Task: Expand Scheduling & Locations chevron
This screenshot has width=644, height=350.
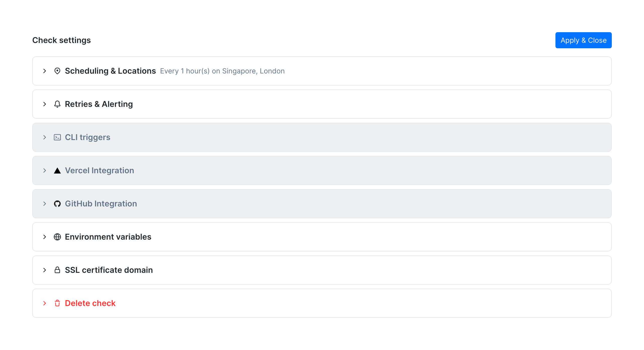Action: tap(45, 71)
